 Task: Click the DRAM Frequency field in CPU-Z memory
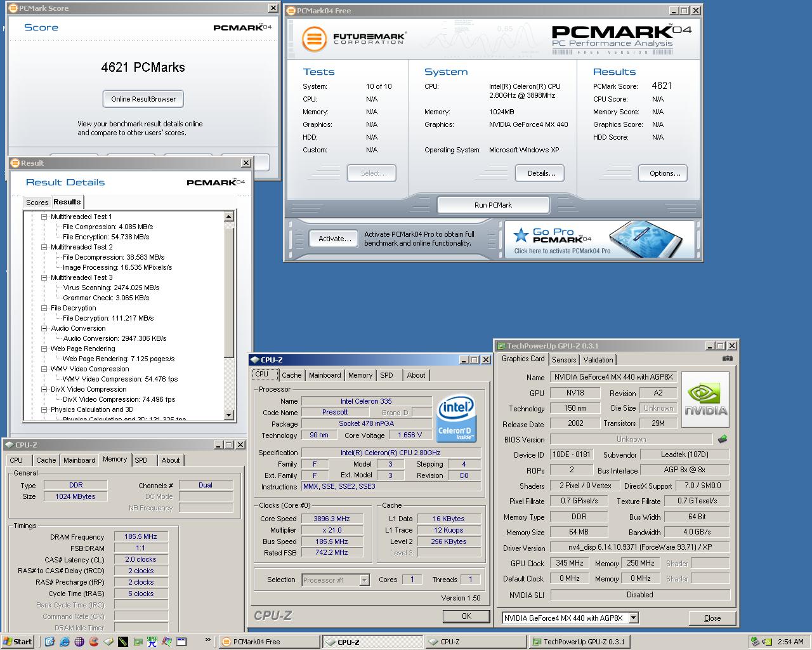coord(141,537)
